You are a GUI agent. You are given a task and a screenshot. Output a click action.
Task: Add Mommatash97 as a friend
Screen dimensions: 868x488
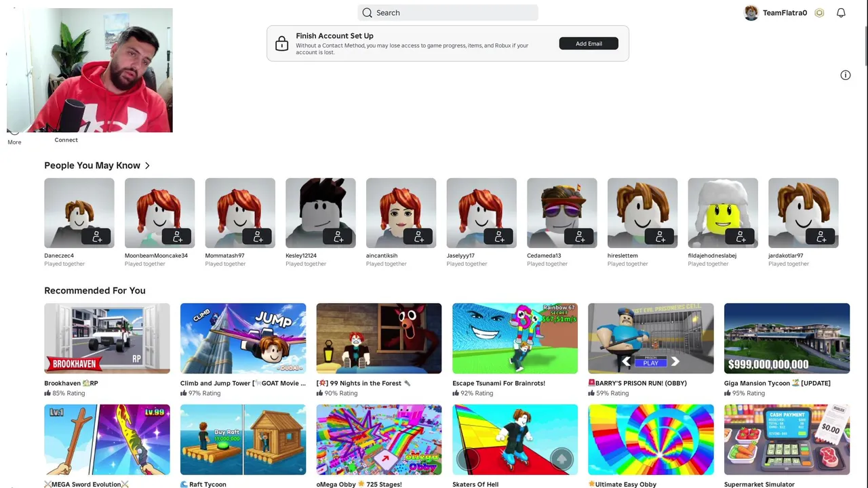[258, 237]
